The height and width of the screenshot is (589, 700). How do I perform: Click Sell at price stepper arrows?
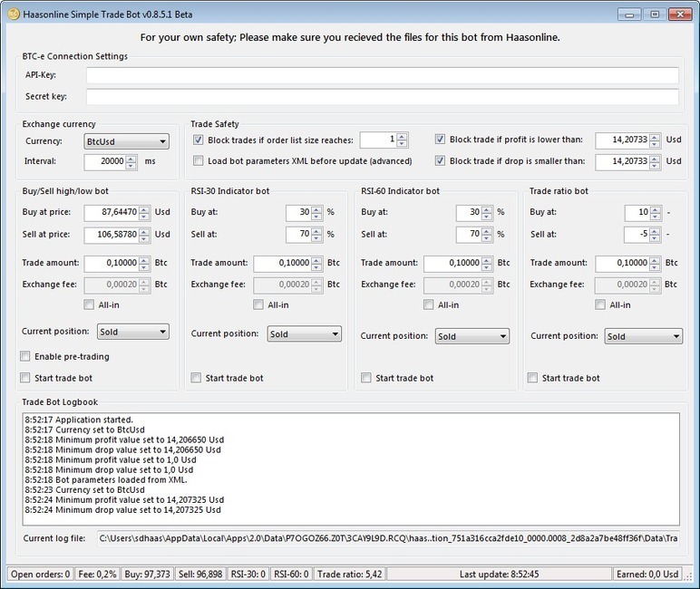tap(144, 236)
